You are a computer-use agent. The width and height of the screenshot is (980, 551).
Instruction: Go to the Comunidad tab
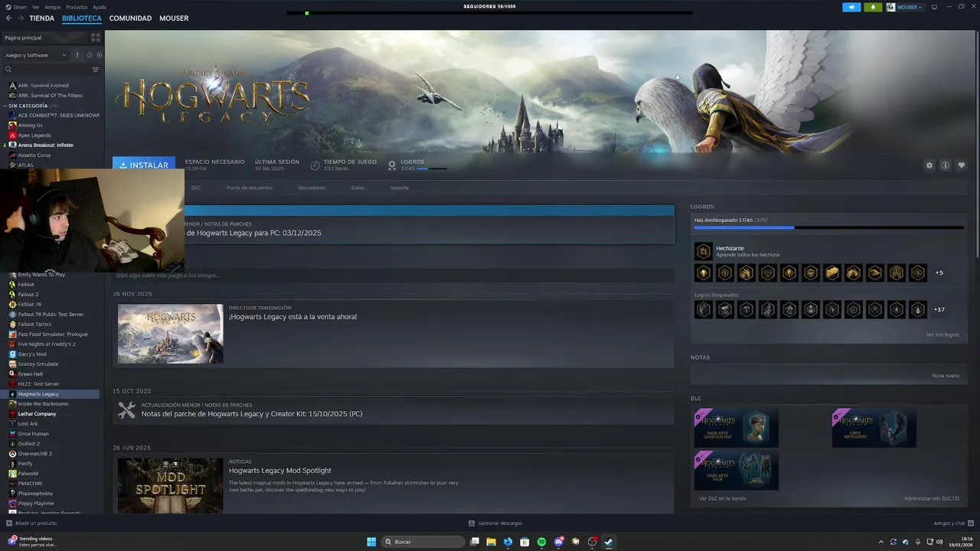(130, 18)
